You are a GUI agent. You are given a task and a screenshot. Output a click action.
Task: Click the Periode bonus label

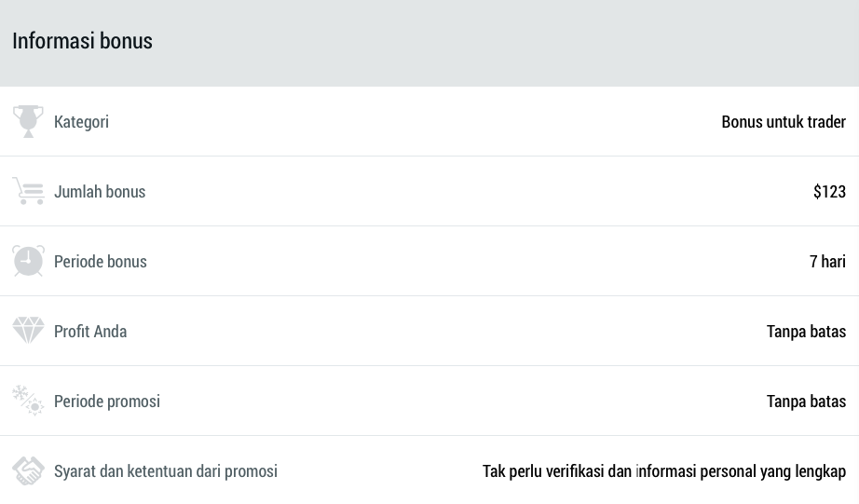pyautogui.click(x=101, y=262)
